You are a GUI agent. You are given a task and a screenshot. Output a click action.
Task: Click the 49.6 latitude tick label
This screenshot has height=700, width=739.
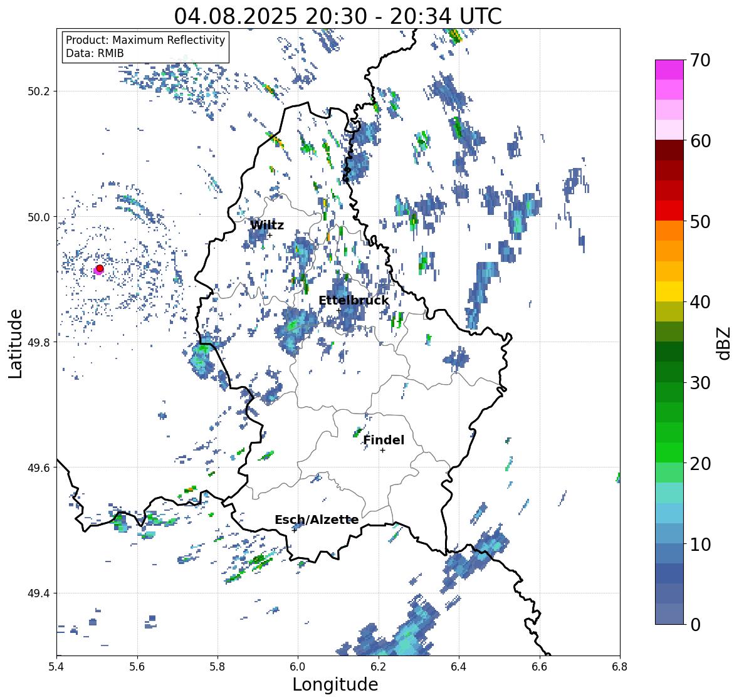39,468
